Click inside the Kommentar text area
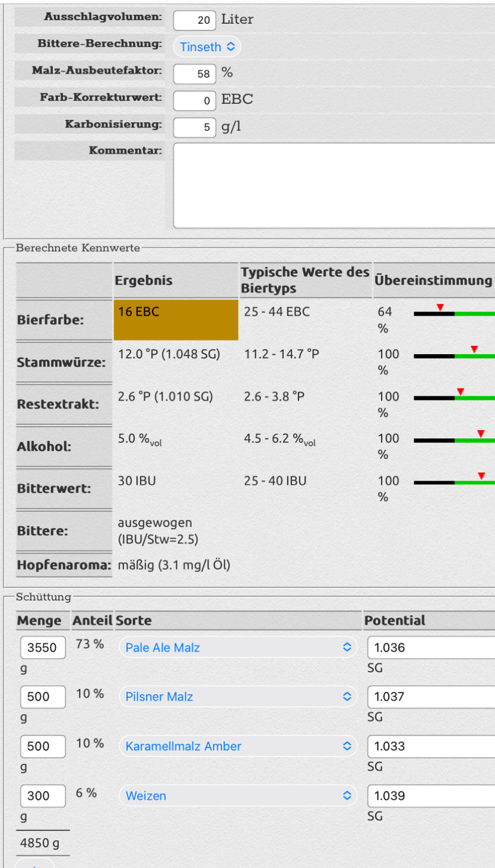The height and width of the screenshot is (868, 495). 334,185
